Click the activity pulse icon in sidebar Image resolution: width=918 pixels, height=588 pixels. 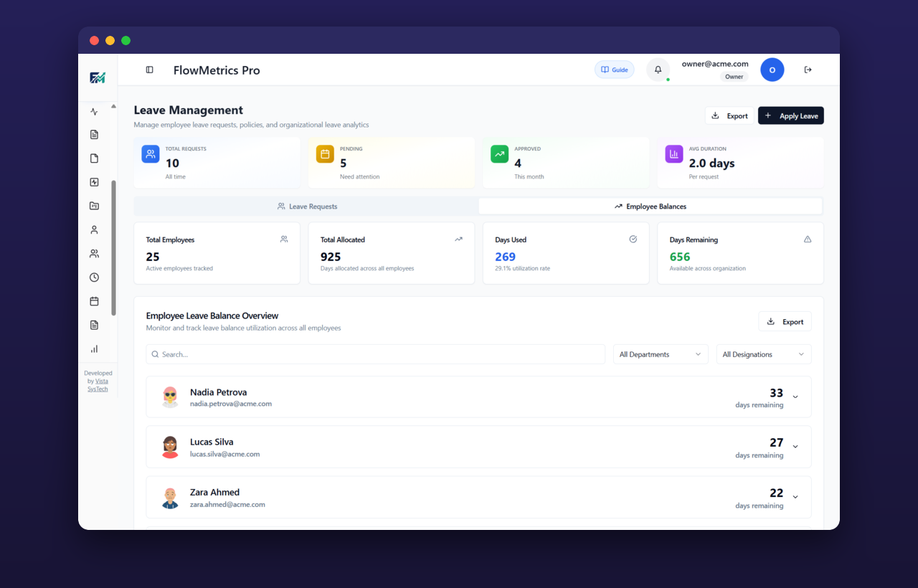point(94,112)
